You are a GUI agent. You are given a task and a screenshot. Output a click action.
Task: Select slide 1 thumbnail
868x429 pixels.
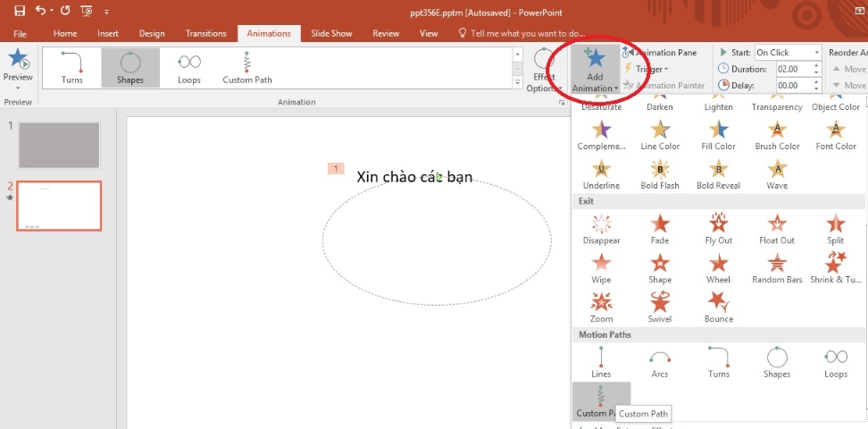coord(59,145)
